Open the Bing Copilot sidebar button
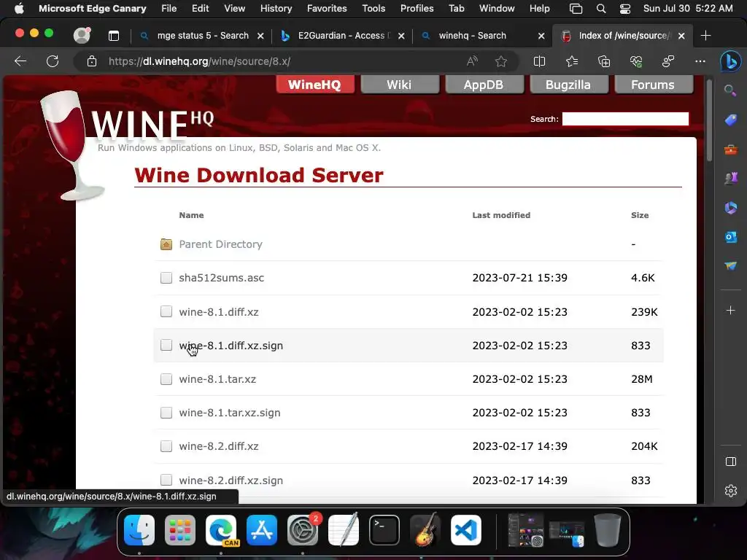 tap(730, 61)
